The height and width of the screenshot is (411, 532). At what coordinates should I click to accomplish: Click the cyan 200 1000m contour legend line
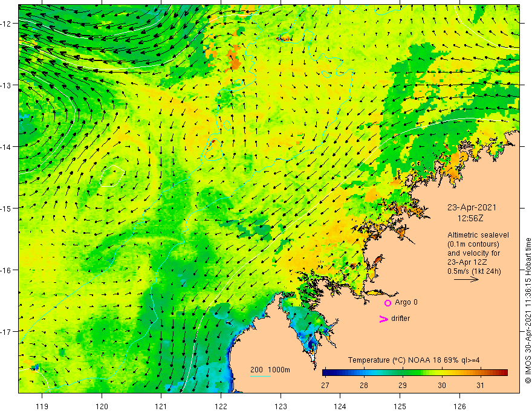click(261, 376)
